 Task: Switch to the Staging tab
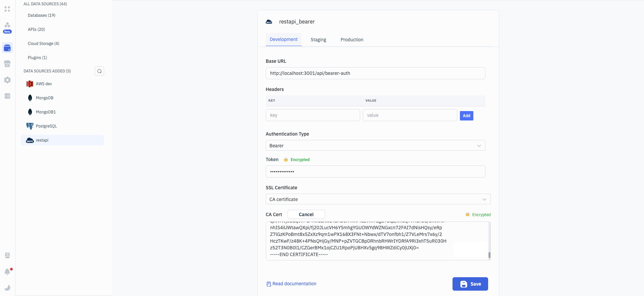click(x=318, y=40)
